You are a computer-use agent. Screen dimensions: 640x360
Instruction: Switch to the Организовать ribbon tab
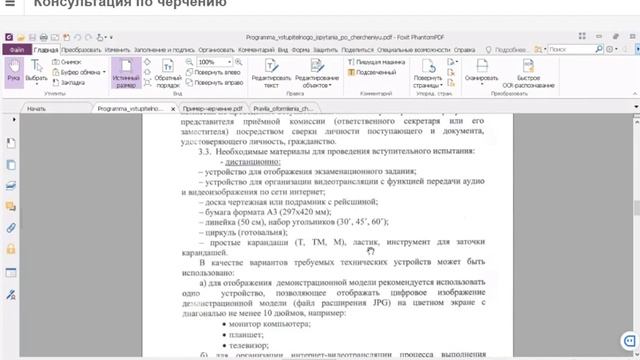tap(216, 50)
